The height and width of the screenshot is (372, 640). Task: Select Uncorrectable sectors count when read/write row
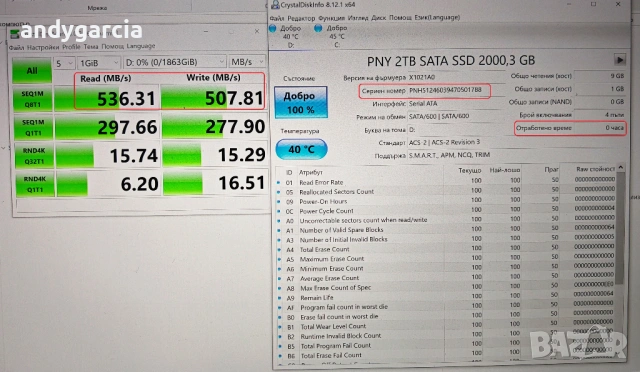[446, 221]
